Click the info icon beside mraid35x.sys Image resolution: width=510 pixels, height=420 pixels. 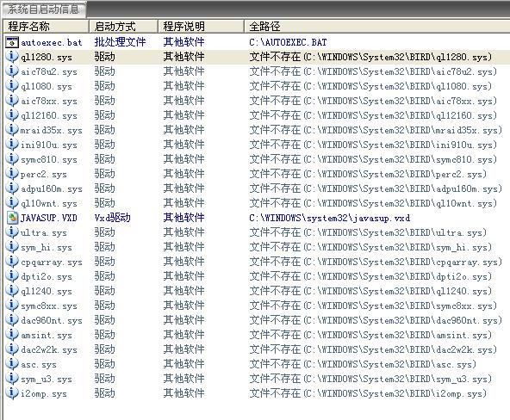click(12, 130)
